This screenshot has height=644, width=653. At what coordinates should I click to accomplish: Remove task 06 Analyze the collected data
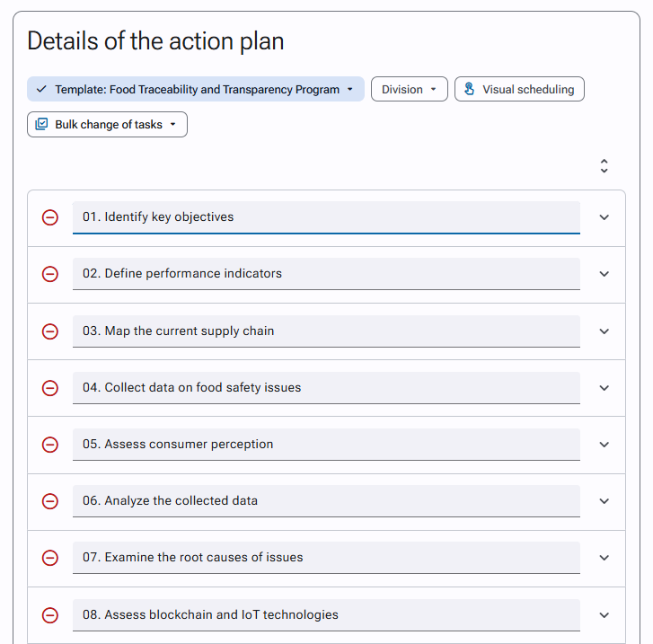50,501
